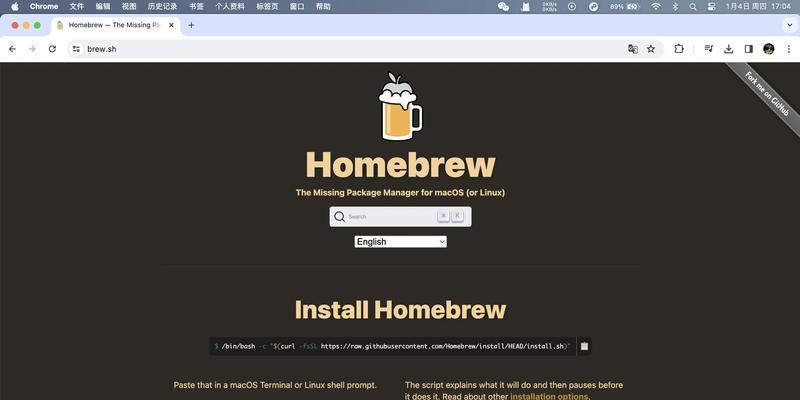View site information icon in address bar
The height and width of the screenshot is (400, 800).
pos(76,49)
